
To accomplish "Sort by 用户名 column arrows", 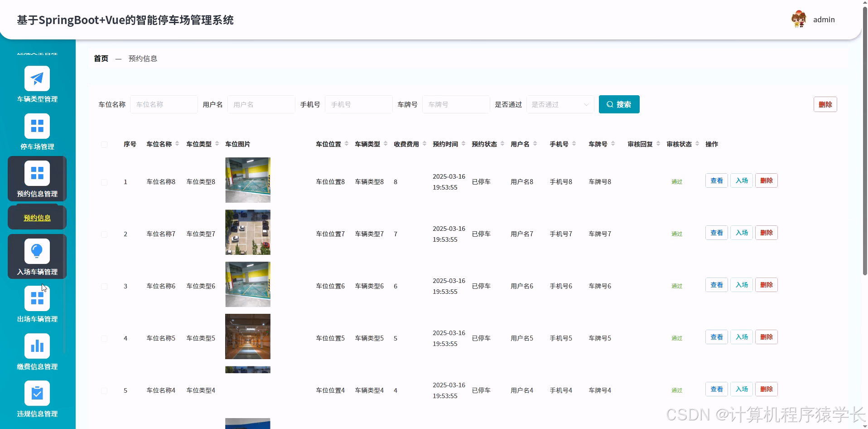I will coord(535,144).
